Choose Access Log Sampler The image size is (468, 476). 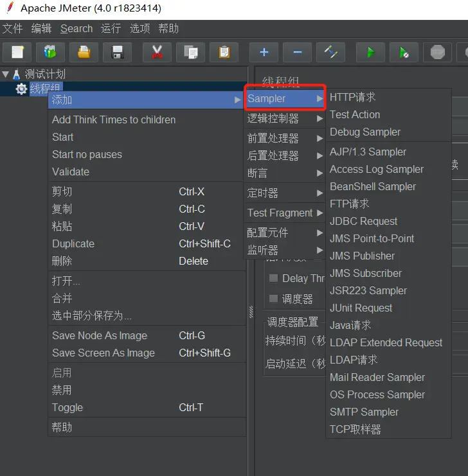point(388,169)
